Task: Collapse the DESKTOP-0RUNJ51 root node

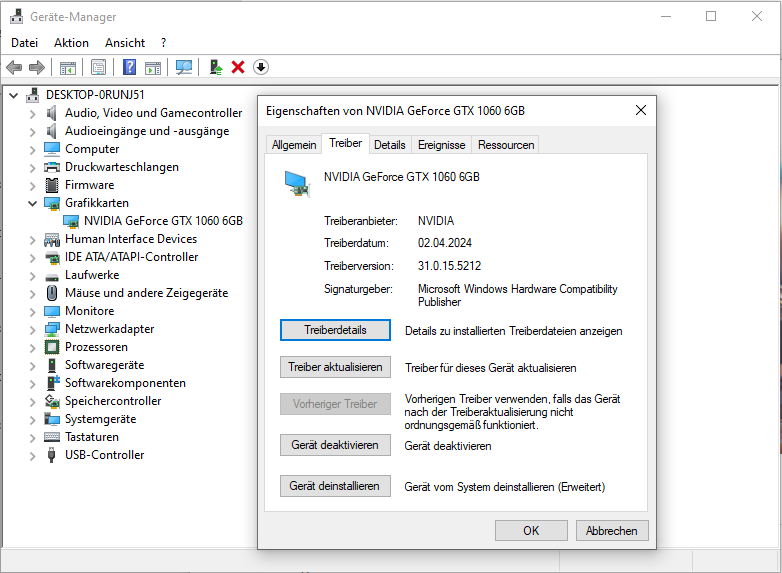Action: click(x=14, y=95)
